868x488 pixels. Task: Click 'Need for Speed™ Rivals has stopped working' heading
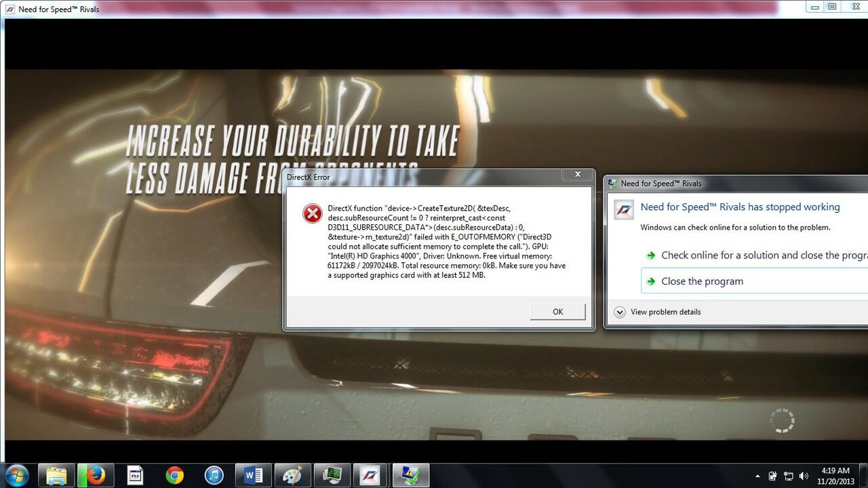tap(740, 207)
